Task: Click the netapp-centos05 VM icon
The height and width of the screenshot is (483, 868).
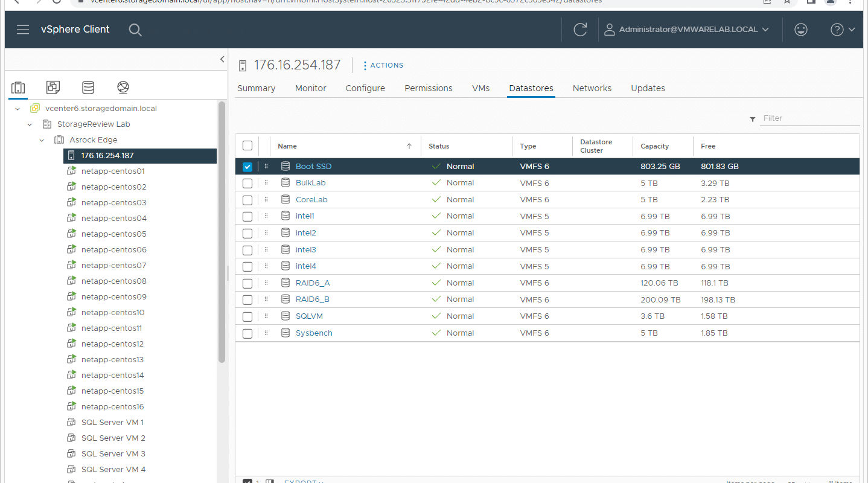Action: tap(71, 234)
